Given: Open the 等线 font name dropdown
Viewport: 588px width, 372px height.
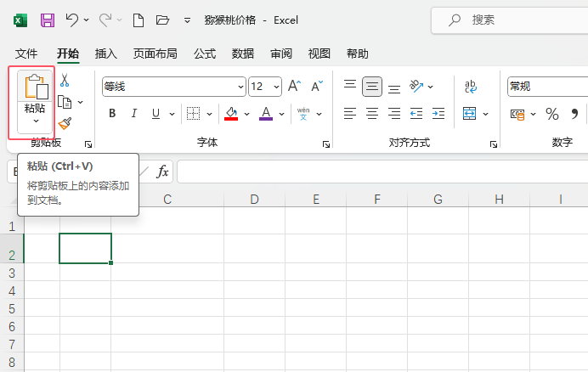Looking at the screenshot, I should pyautogui.click(x=240, y=87).
